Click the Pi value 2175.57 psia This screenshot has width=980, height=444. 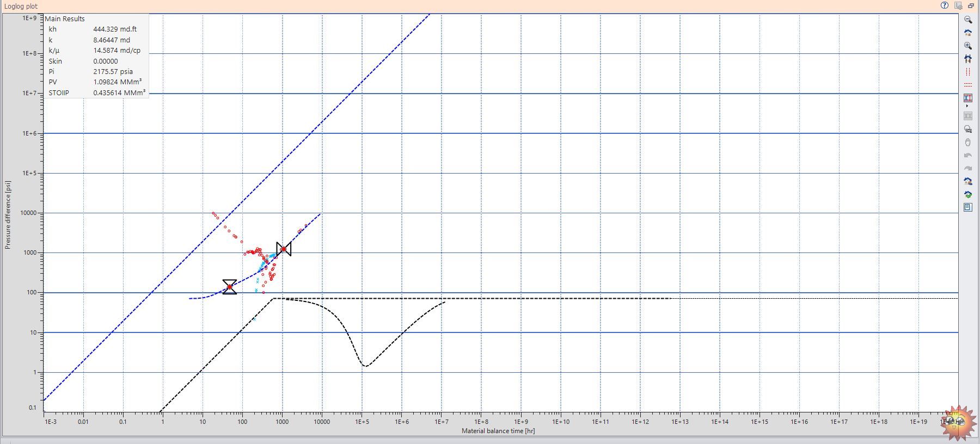click(x=113, y=71)
